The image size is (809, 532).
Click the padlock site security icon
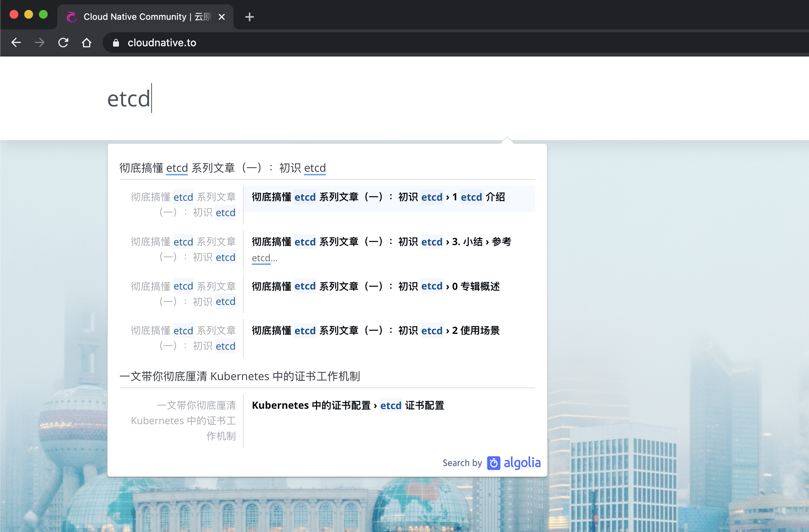(116, 43)
